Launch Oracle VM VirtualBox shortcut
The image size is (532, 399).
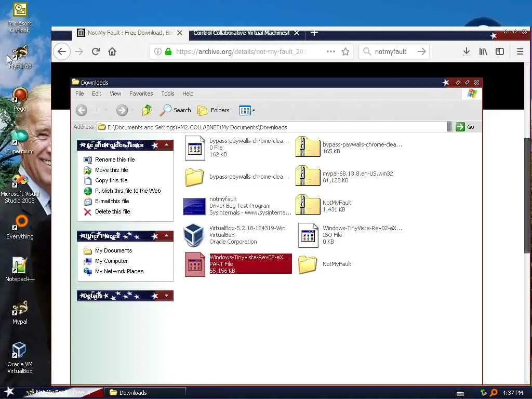coord(20,358)
